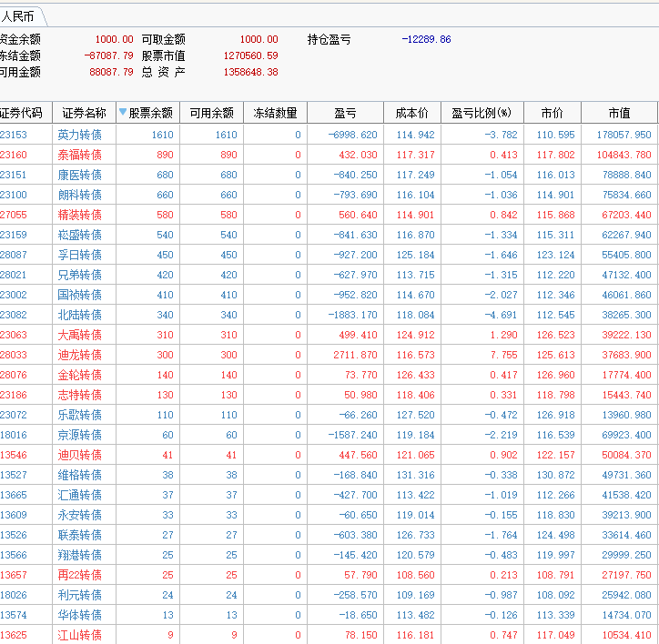Screen dimensions: 659x644
Task: Sort by 市值 column header
Action: point(619,113)
